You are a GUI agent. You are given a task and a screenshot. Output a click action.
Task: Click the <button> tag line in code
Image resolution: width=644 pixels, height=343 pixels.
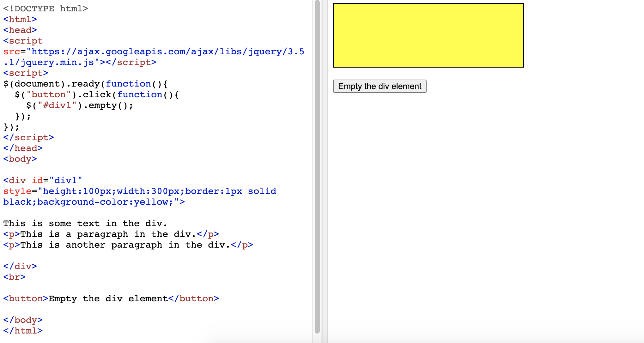(111, 298)
